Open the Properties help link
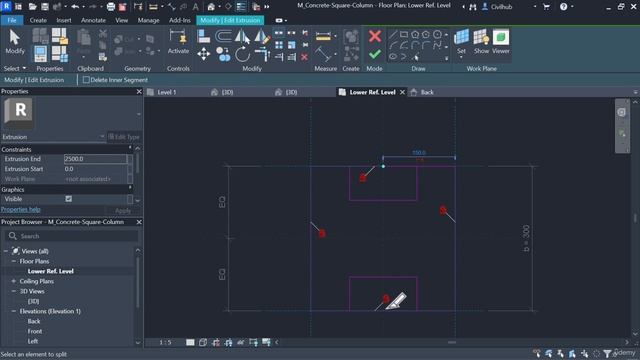 (20, 209)
